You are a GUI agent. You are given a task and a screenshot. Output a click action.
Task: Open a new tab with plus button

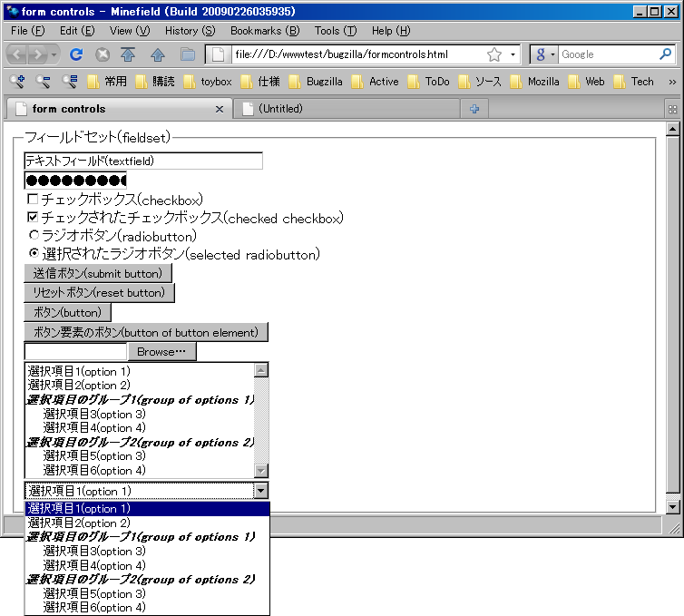(x=474, y=109)
